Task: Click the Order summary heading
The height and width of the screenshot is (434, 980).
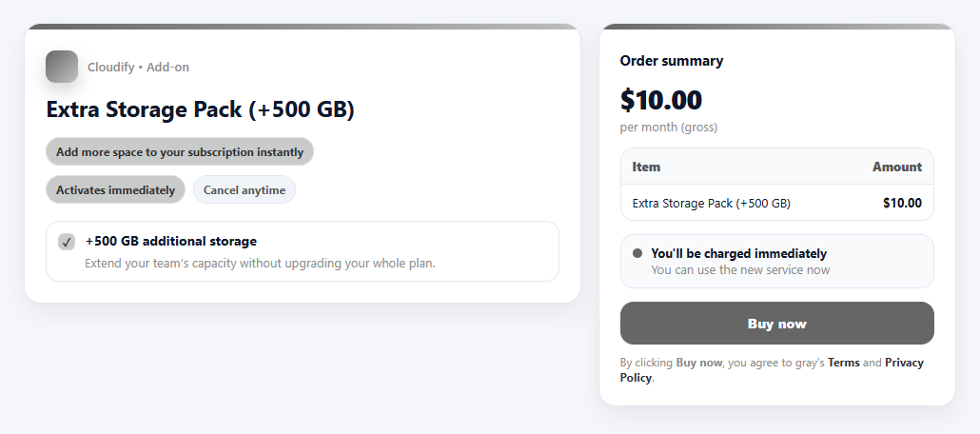Action: pos(672,61)
